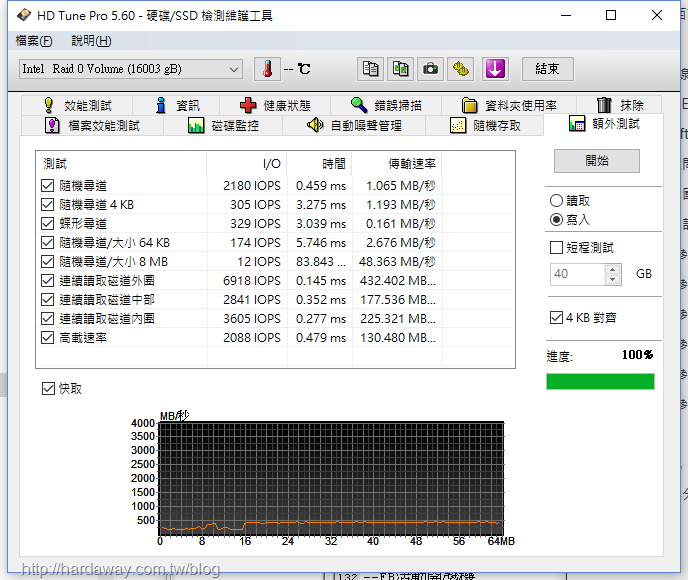
Task: Uncheck the 高載速率 checkbox
Action: [x=47, y=338]
